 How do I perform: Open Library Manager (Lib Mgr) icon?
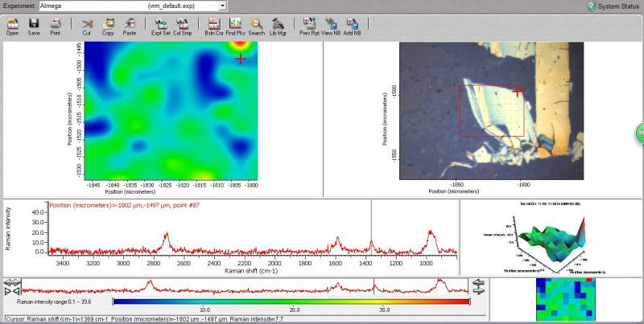pos(278,27)
